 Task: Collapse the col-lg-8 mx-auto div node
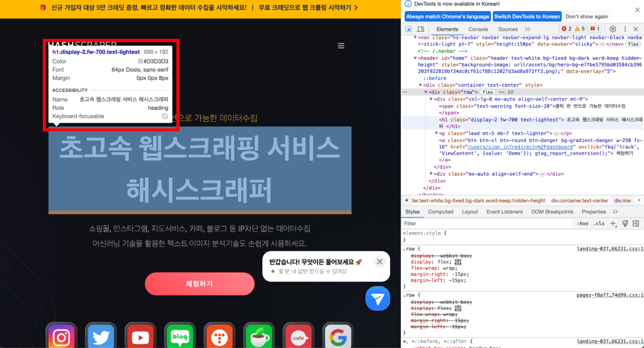point(431,99)
